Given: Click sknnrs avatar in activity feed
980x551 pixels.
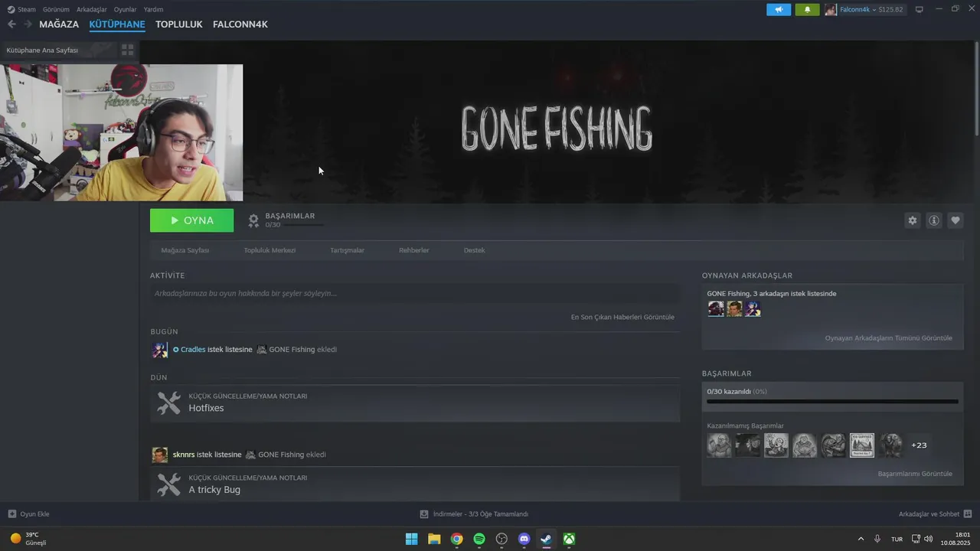Looking at the screenshot, I should click(x=160, y=455).
